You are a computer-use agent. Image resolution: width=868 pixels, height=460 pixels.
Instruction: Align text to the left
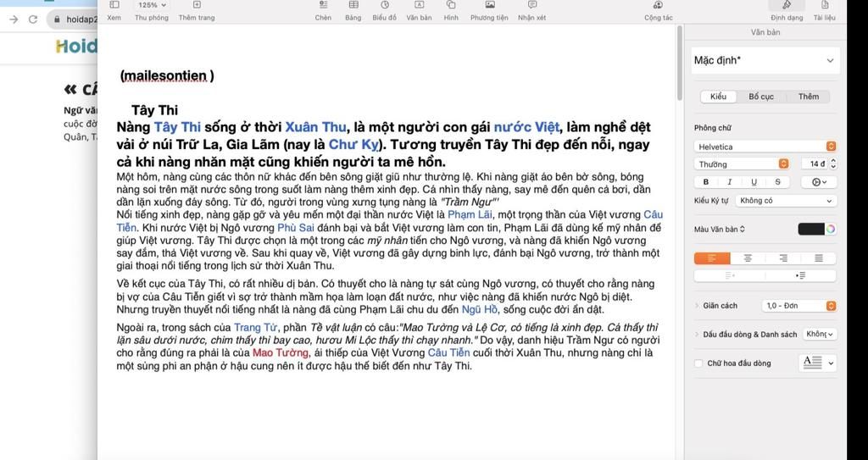coord(712,258)
